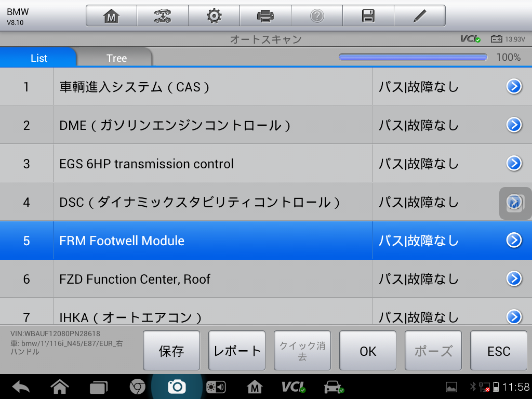532x399 pixels.
Task: Tap the VCI connection status indicator
Action: tap(470, 39)
